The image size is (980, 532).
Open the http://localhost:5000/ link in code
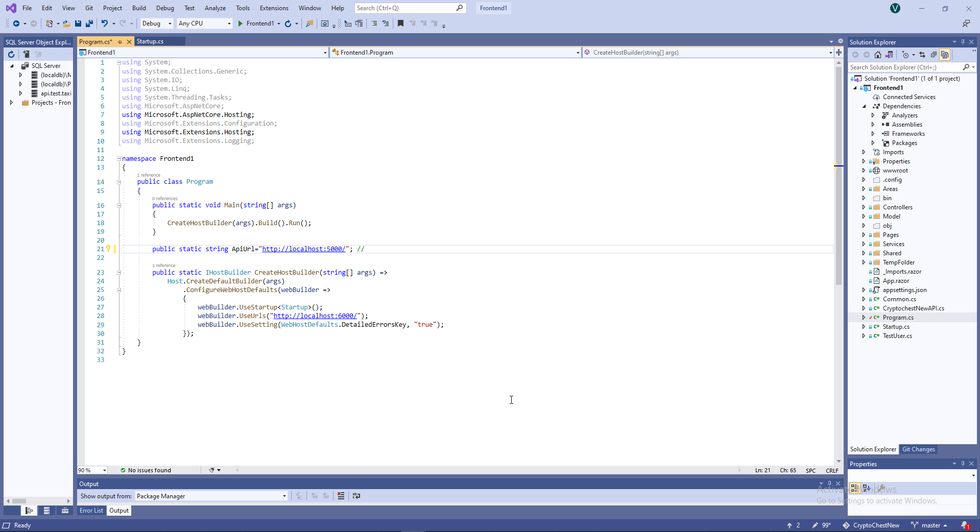(304, 249)
